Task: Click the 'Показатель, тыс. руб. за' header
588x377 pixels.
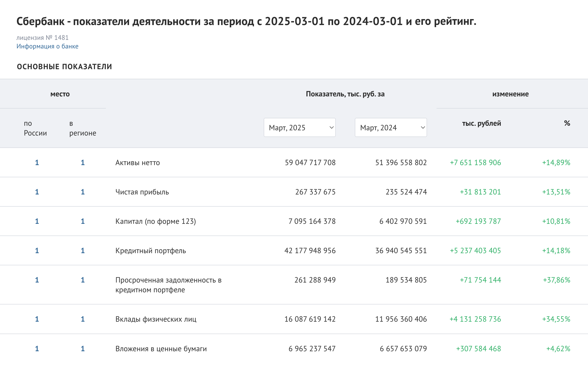Action: pos(345,94)
